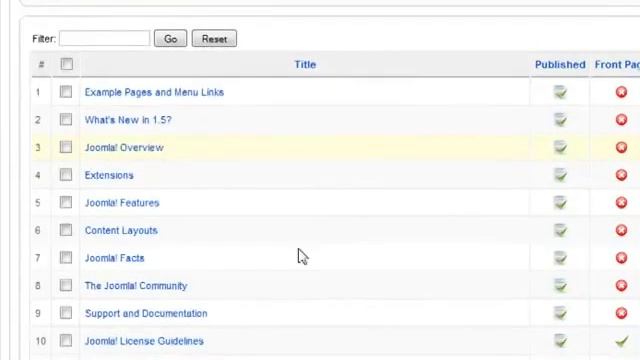Click front page red icon for Support and Documentation

coord(621,313)
